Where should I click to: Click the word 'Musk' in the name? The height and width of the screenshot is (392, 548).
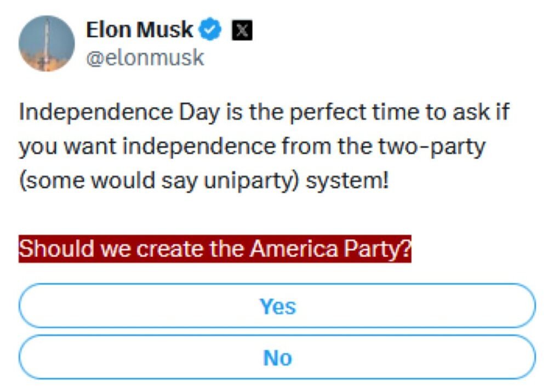click(x=164, y=30)
